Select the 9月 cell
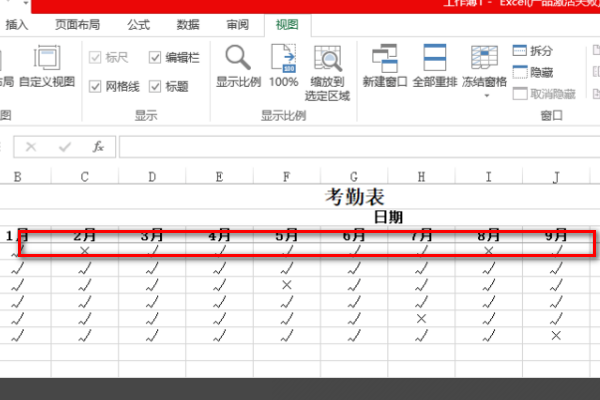The image size is (600, 400). tap(556, 235)
